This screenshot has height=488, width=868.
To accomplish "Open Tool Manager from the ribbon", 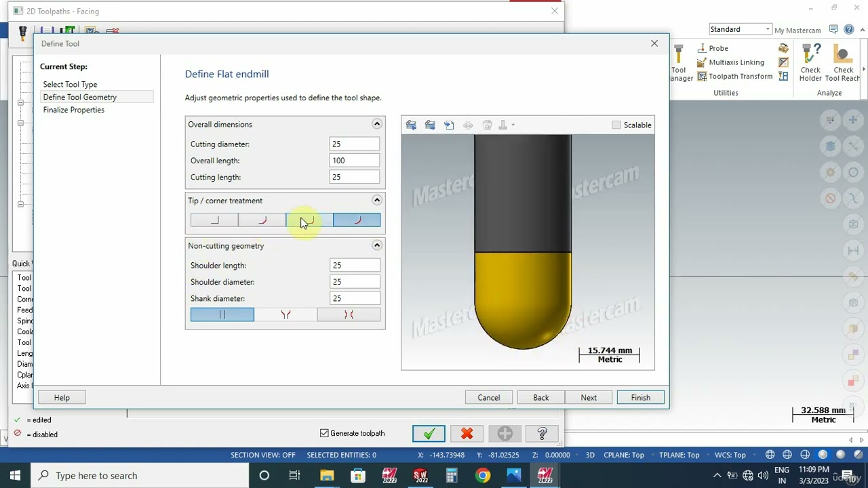I will coord(680,63).
